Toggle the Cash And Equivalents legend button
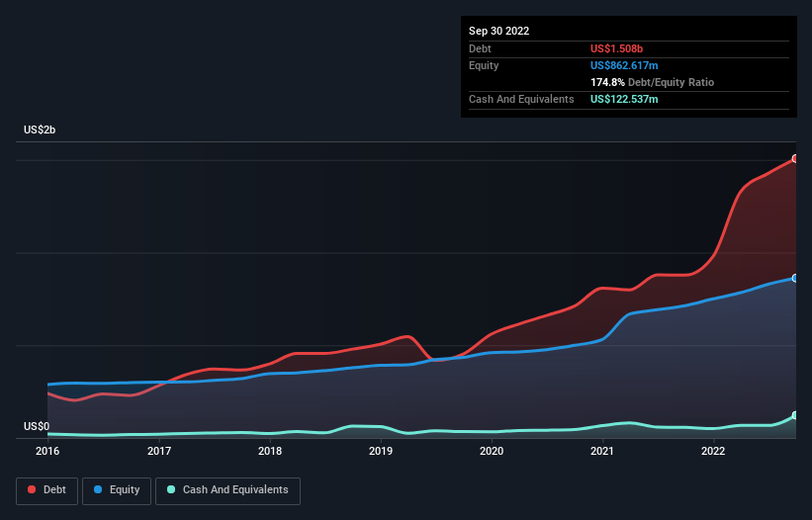 click(227, 490)
